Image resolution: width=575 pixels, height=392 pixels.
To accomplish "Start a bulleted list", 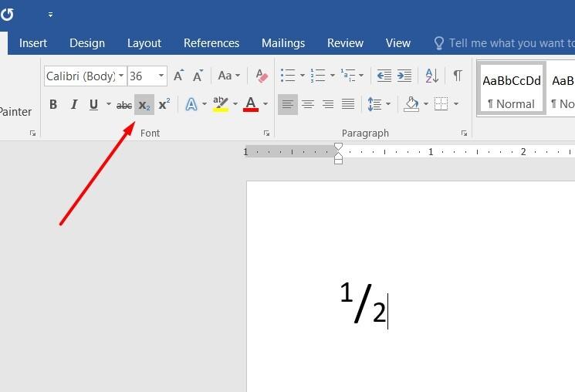I will click(x=288, y=76).
